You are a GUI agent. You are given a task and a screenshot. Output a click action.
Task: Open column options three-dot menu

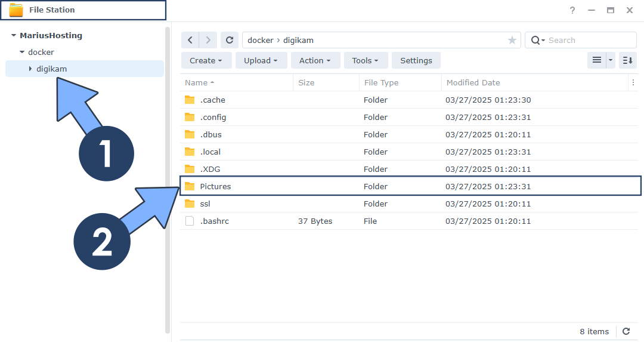(x=633, y=83)
